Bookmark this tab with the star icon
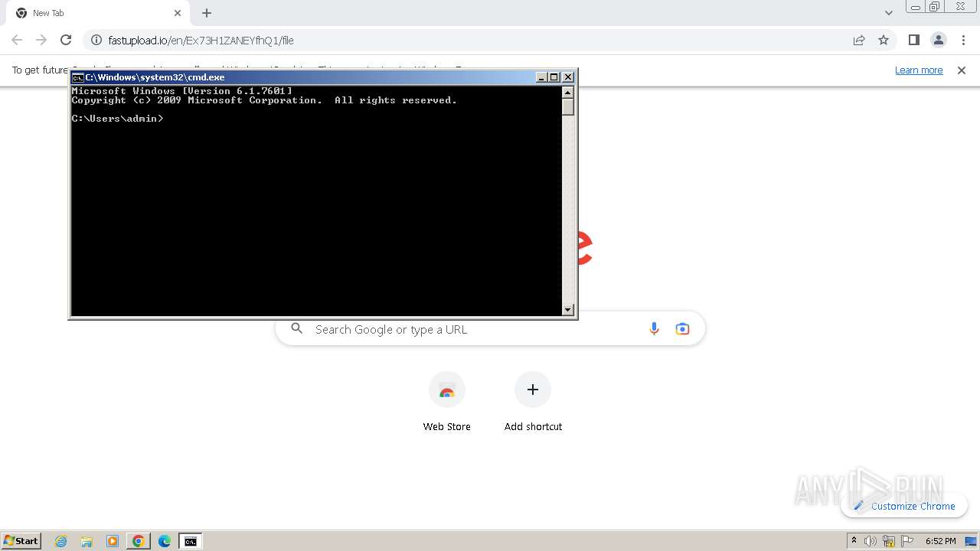The image size is (980, 551). (x=884, y=40)
